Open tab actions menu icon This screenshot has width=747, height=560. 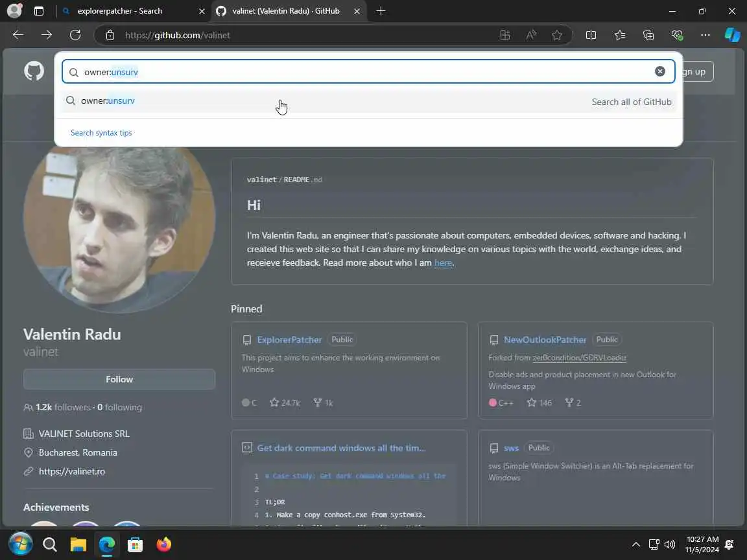[x=39, y=11]
